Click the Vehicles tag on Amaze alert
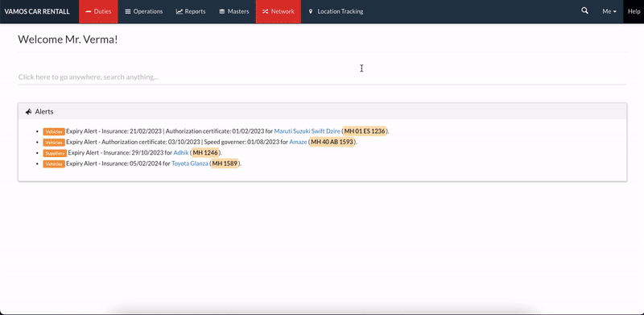This screenshot has height=315, width=644. [x=54, y=143]
